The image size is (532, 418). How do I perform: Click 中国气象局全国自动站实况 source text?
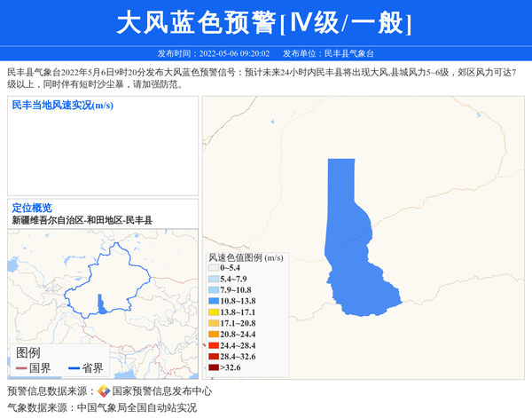[x=137, y=407]
